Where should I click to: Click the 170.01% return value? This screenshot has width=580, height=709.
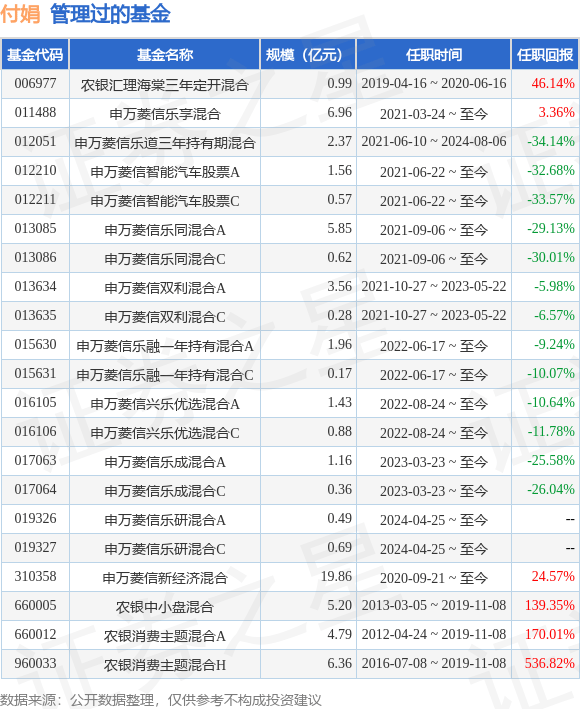pos(550,634)
